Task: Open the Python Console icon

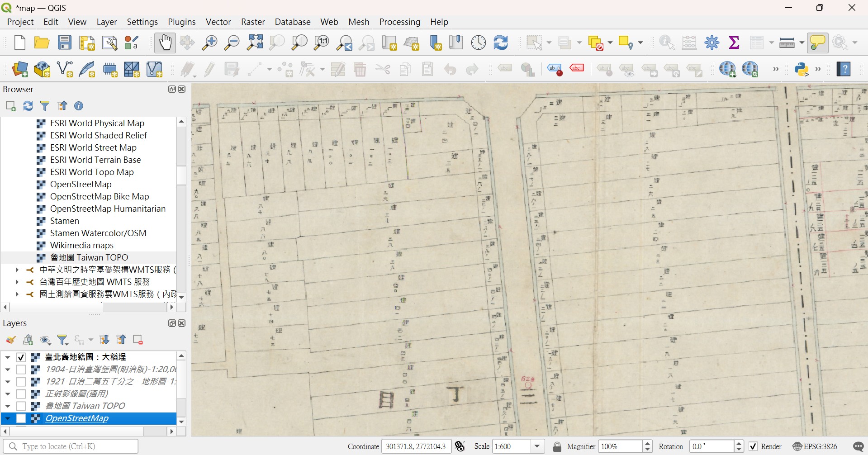Action: click(802, 69)
